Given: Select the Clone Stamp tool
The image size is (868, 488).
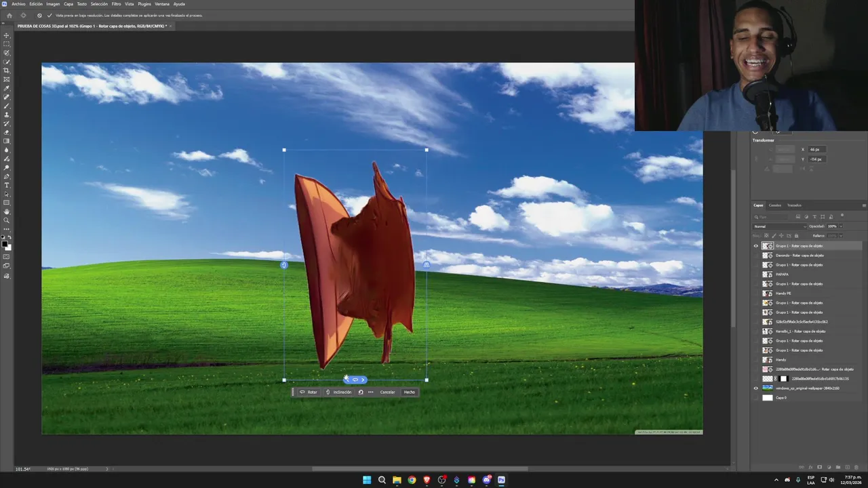Looking at the screenshot, I should click(x=7, y=115).
